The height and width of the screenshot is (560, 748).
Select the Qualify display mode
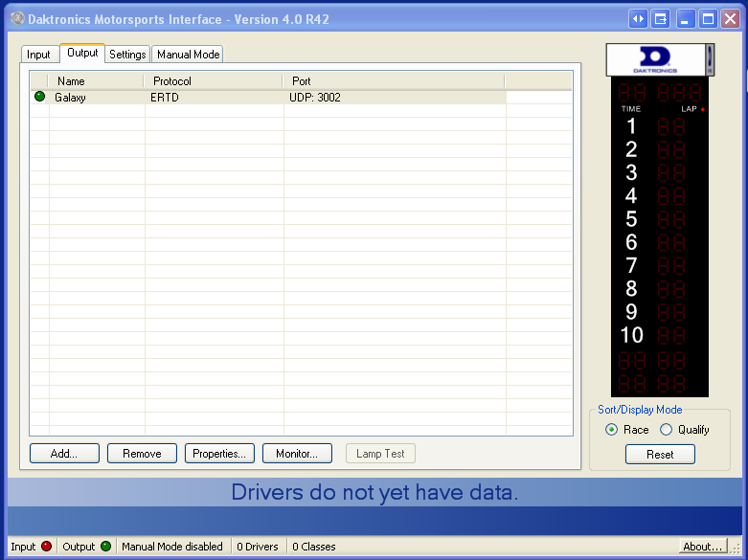pyautogui.click(x=667, y=430)
